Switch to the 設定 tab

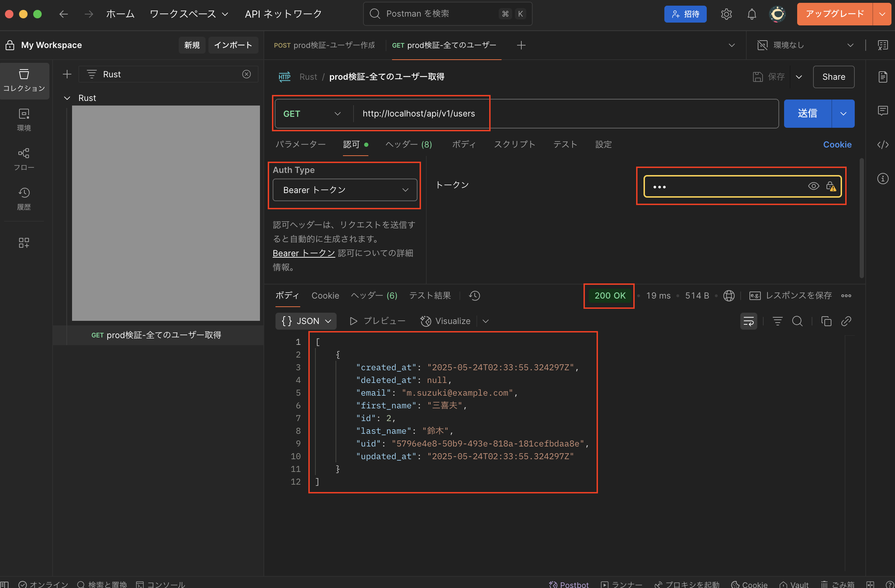pos(603,144)
